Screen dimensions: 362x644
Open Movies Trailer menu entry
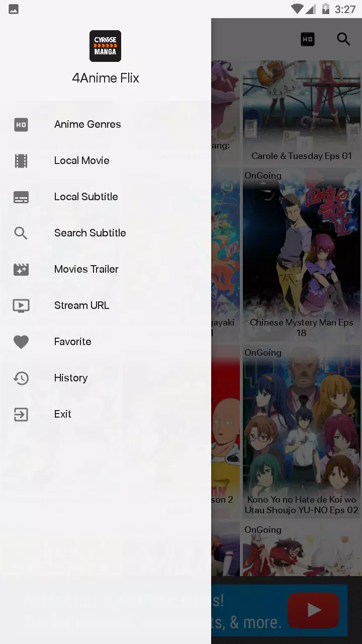click(x=106, y=269)
